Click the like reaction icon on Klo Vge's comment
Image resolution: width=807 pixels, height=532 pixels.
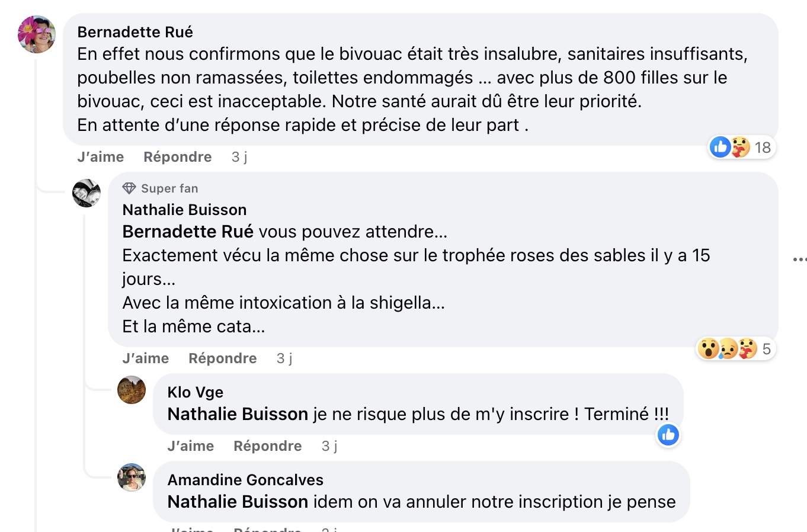(x=668, y=435)
